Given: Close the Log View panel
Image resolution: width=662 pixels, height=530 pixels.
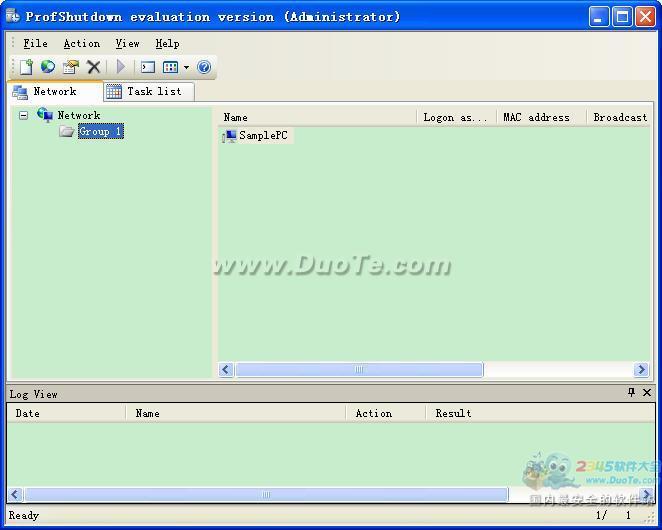Looking at the screenshot, I should (x=646, y=392).
